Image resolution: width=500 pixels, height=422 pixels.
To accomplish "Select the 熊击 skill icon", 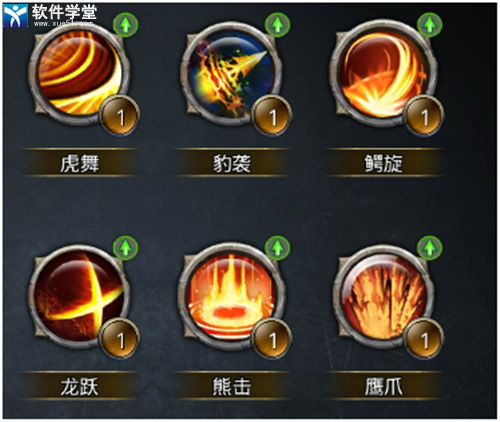I will pos(231,297).
